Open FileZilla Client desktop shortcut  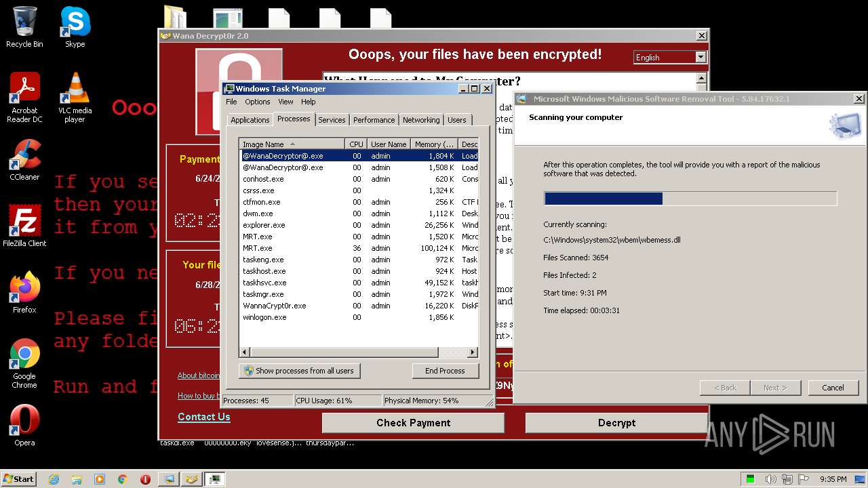(x=24, y=226)
